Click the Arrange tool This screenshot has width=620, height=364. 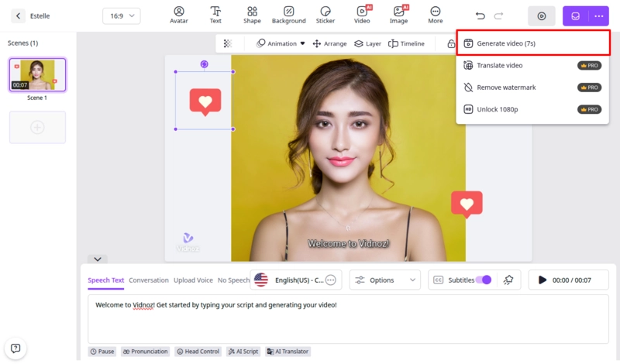[329, 43]
